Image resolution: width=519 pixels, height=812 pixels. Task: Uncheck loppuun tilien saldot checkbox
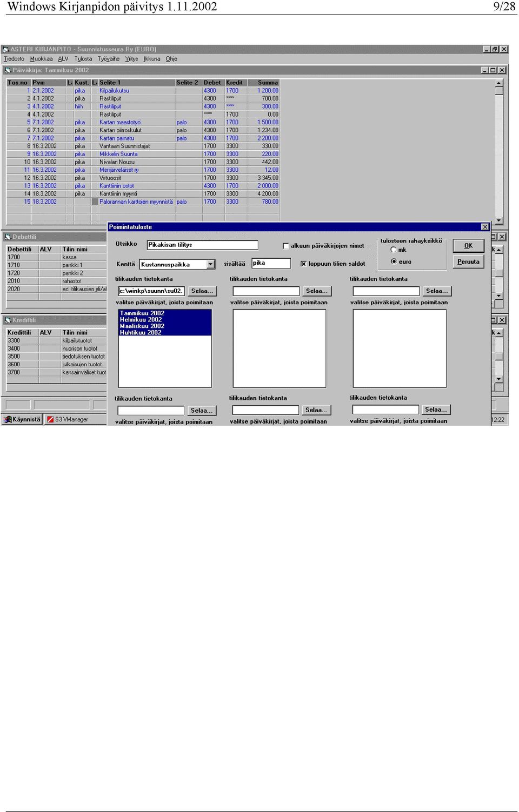[x=304, y=264]
